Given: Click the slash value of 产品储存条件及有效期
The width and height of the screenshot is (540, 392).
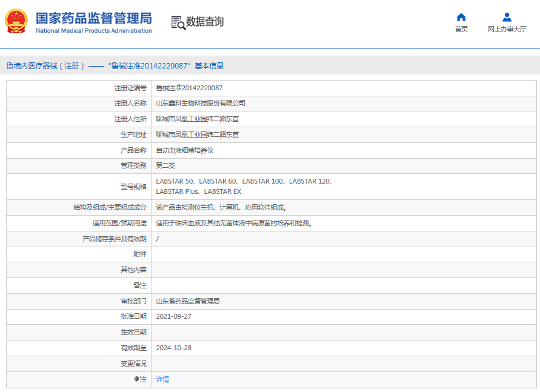Looking at the screenshot, I should tap(158, 239).
